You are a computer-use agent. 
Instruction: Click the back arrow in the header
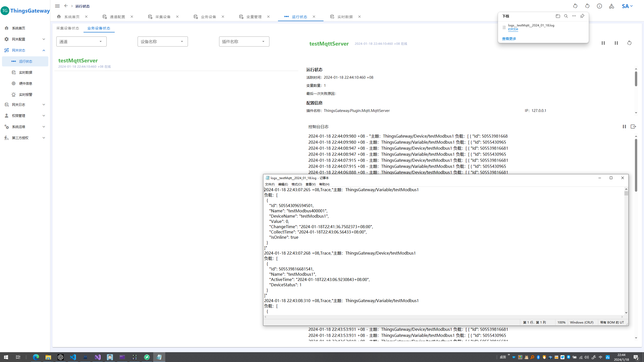(x=66, y=6)
